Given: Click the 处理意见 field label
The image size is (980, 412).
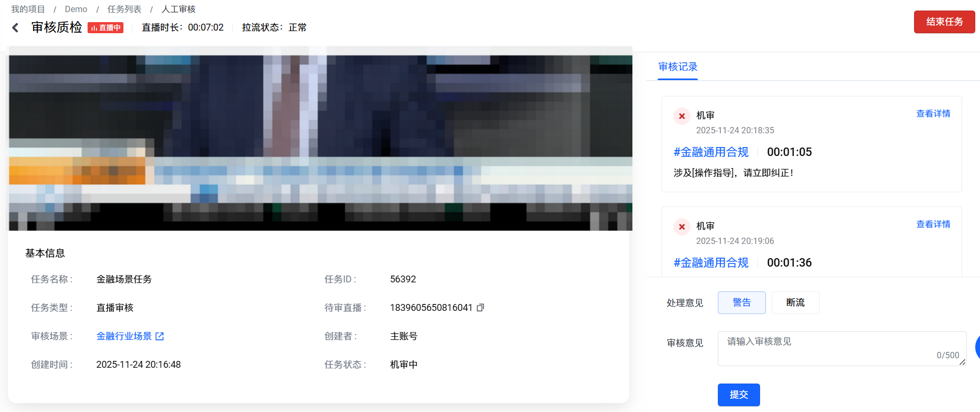Looking at the screenshot, I should pyautogui.click(x=685, y=303).
